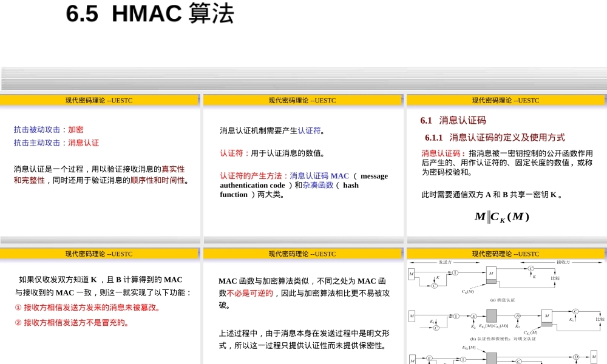Open the slide thumbnail starting MAC 函数与加密算法类似
The image size is (607, 364).
click(303, 306)
